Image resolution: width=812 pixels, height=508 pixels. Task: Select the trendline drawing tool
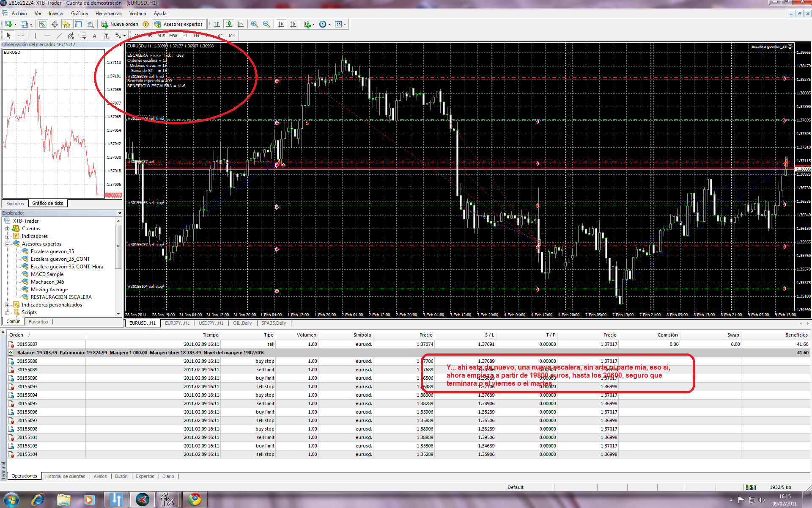pyautogui.click(x=59, y=36)
